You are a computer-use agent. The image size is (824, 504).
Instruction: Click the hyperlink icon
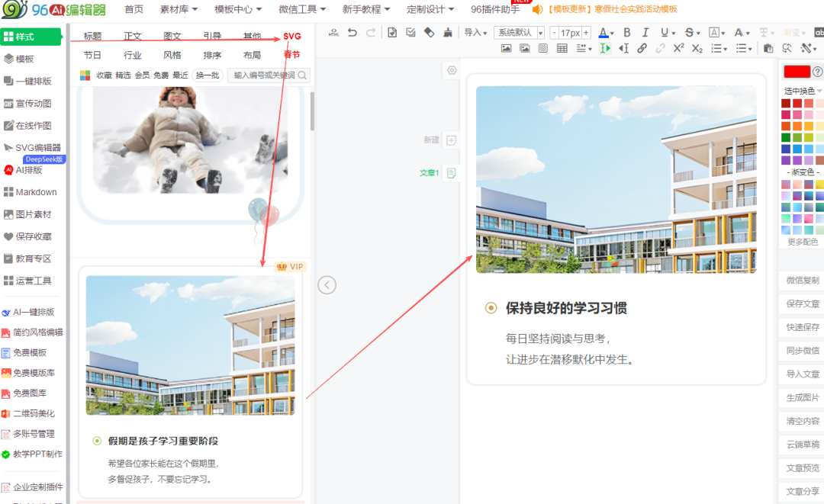coord(642,48)
